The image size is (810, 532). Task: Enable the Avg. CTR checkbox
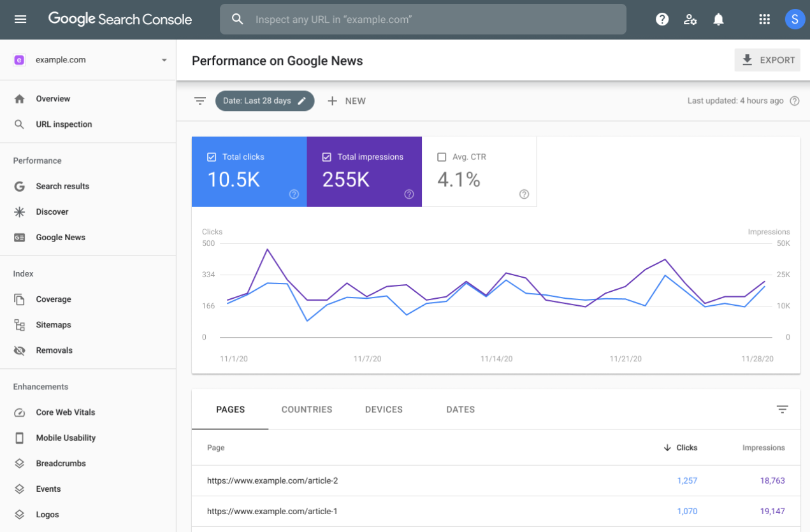click(442, 157)
